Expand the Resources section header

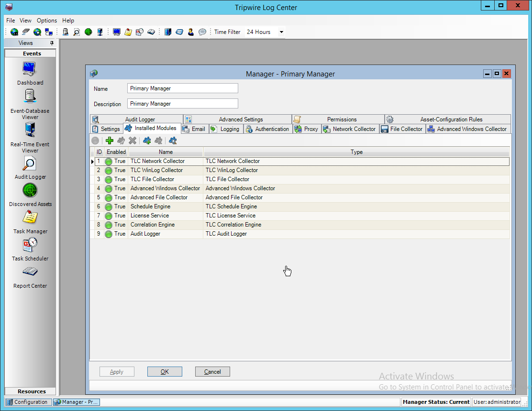[x=31, y=391]
